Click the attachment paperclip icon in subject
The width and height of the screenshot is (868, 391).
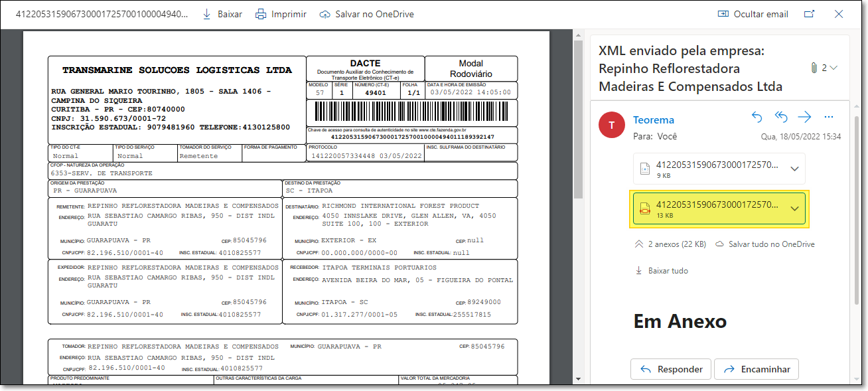tap(814, 68)
